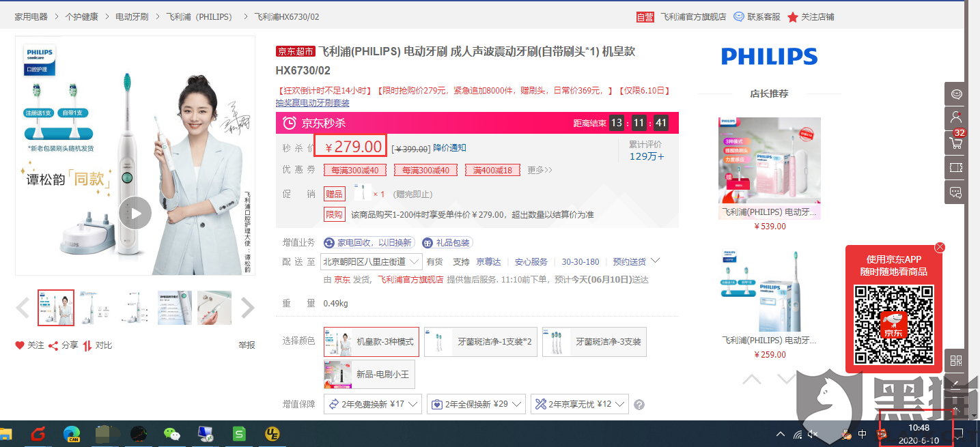Screen dimensions: 980x447
Task: Open 2年免费换新 ¥17 warranty dropdown
Action: [373, 404]
